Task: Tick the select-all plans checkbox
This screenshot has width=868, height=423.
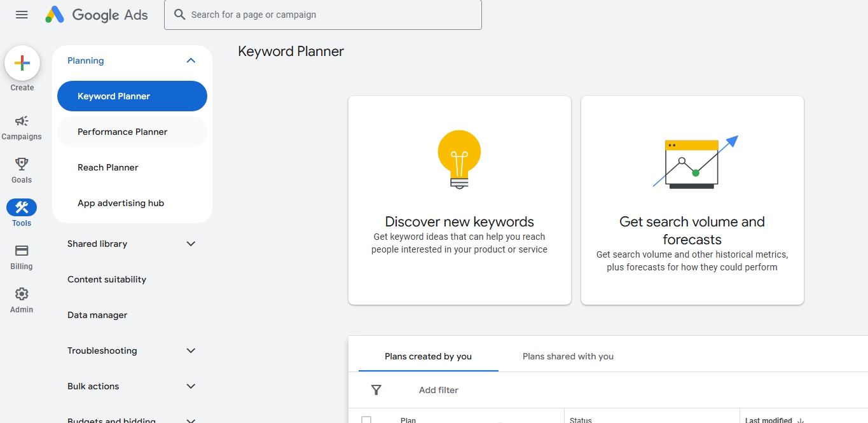Action: click(366, 420)
